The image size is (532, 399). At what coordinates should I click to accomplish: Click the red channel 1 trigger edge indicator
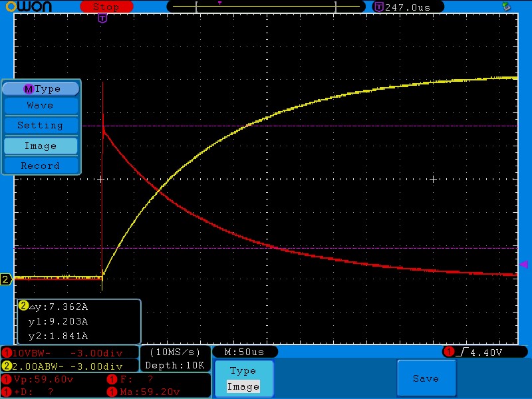pyautogui.click(x=449, y=351)
